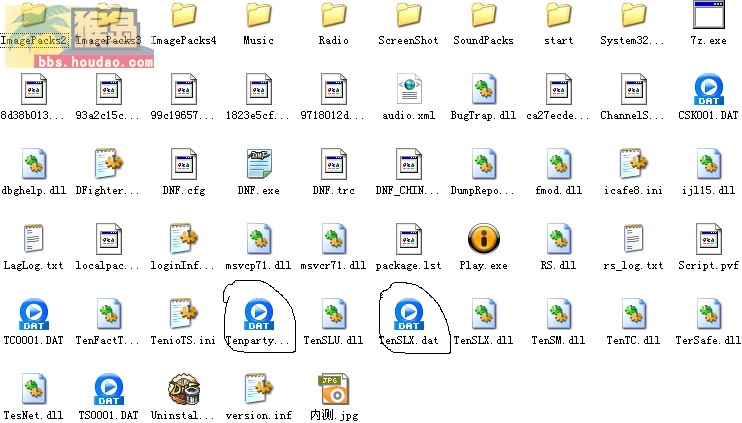
Task: Click the LagLog.txt text file icon
Action: [x=34, y=238]
